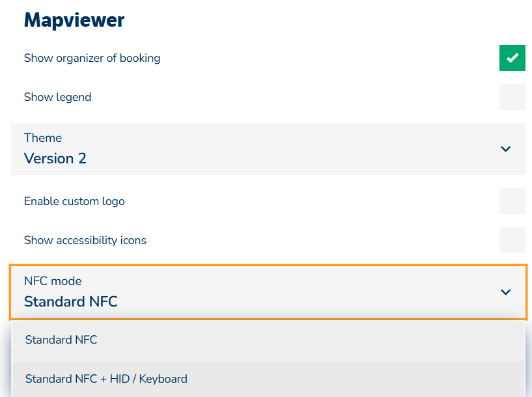This screenshot has height=397, width=532.
Task: Uncheck the Show organizer of booking checkbox
Action: (x=512, y=58)
